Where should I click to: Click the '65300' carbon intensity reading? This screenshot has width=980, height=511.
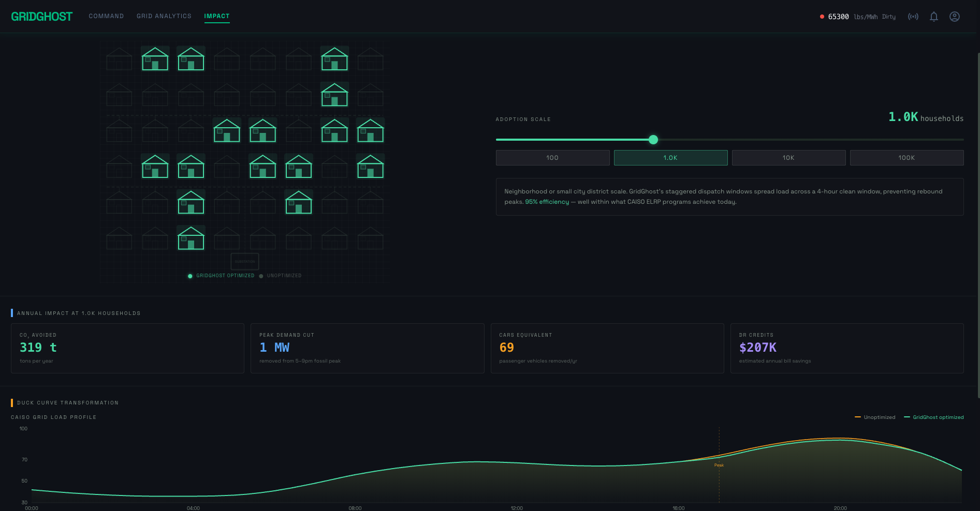[839, 17]
